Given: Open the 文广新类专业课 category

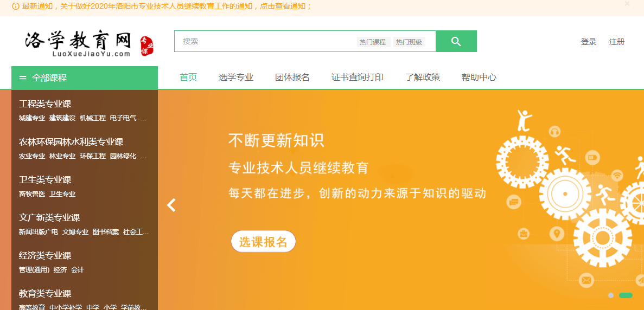Looking at the screenshot, I should point(49,218).
